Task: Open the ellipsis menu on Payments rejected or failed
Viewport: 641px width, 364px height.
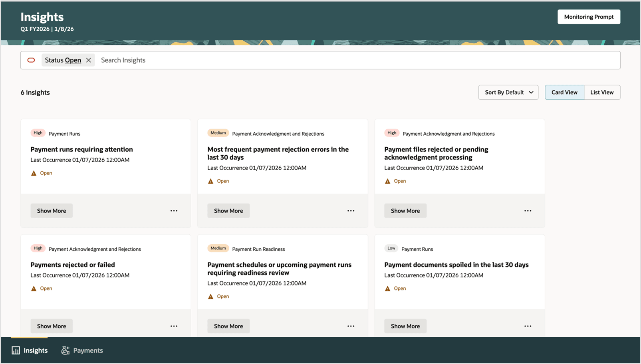Action: (174, 326)
